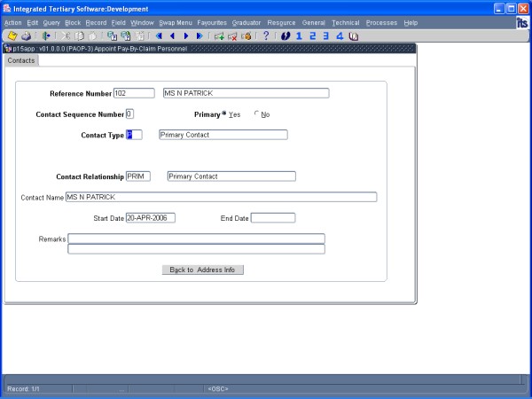Screen dimensions: 532x399
Task: Open the Favourites menu
Action: [212, 23]
